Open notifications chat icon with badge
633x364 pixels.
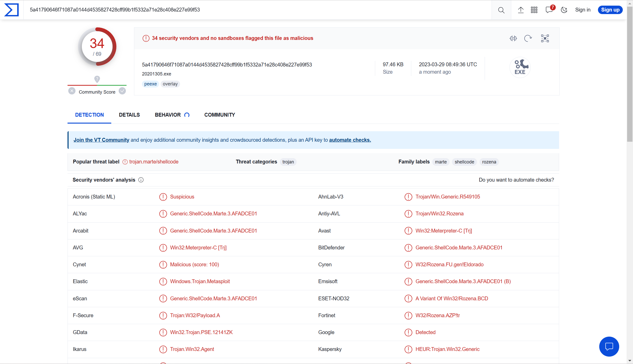549,10
